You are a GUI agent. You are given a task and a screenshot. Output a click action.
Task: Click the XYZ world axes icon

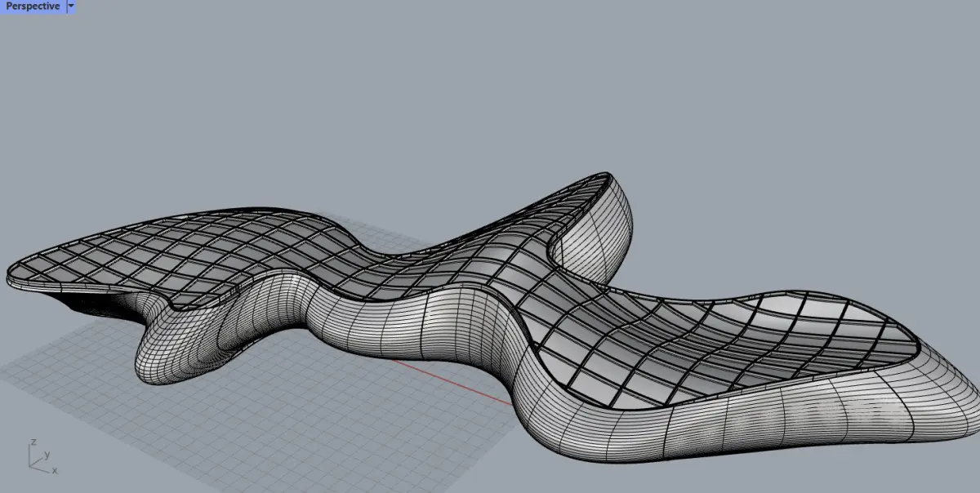click(x=42, y=457)
